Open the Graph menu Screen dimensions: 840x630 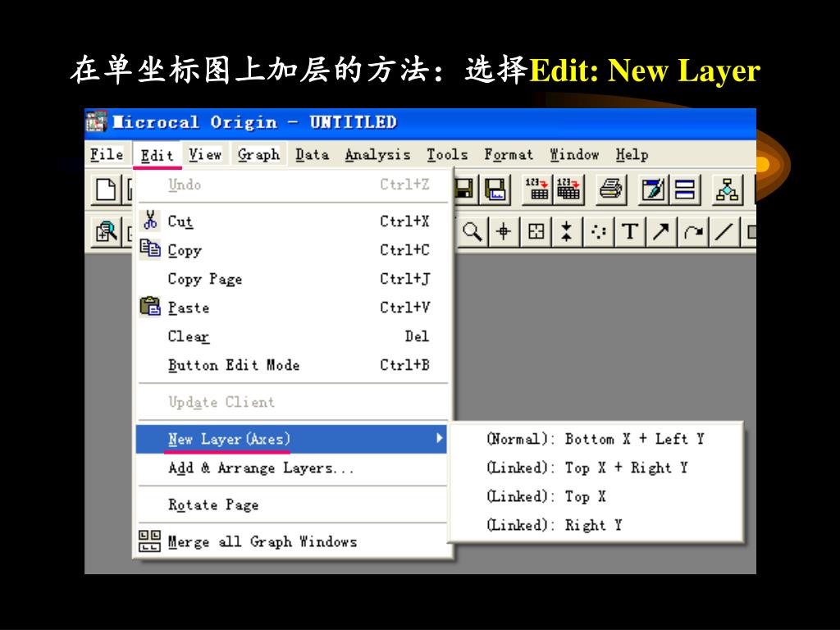(258, 155)
